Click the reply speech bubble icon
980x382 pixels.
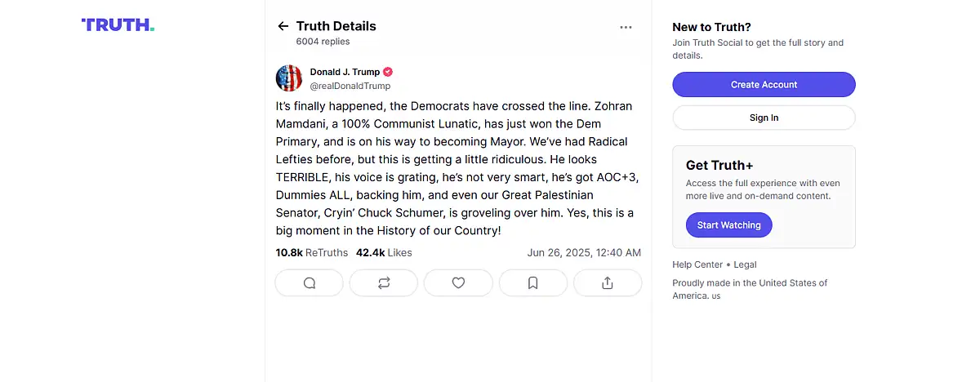coord(310,283)
